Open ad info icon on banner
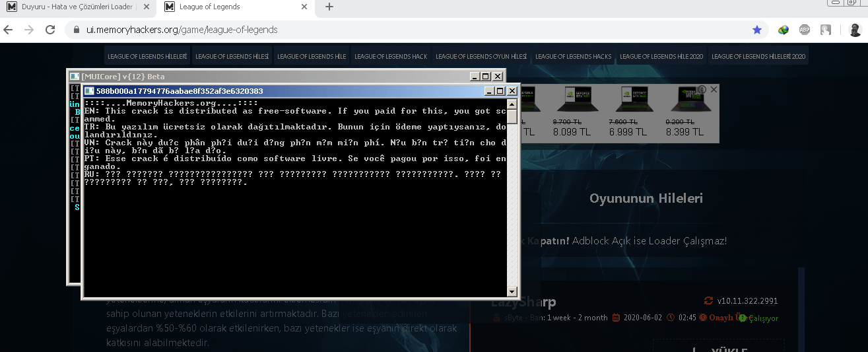This screenshot has width=868, height=352. coord(703,89)
